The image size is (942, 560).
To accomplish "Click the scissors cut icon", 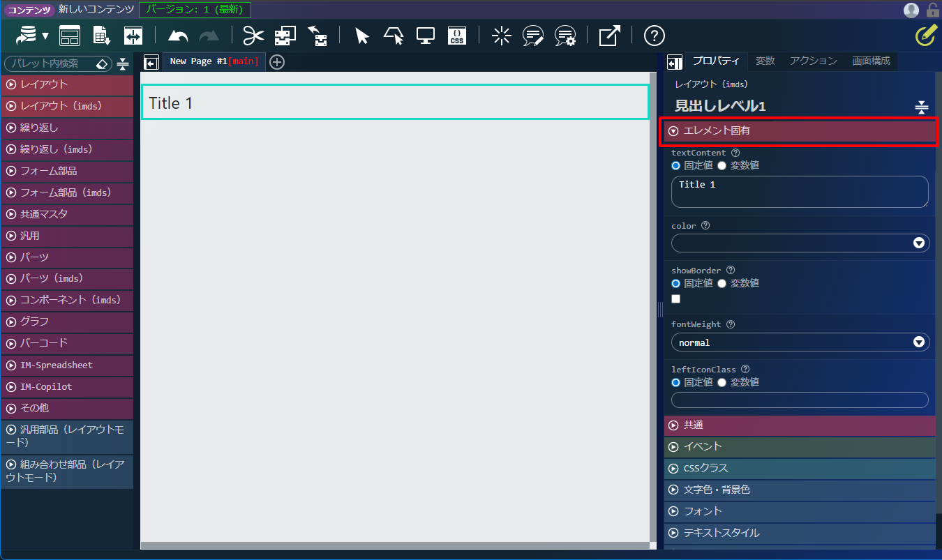I will 254,36.
